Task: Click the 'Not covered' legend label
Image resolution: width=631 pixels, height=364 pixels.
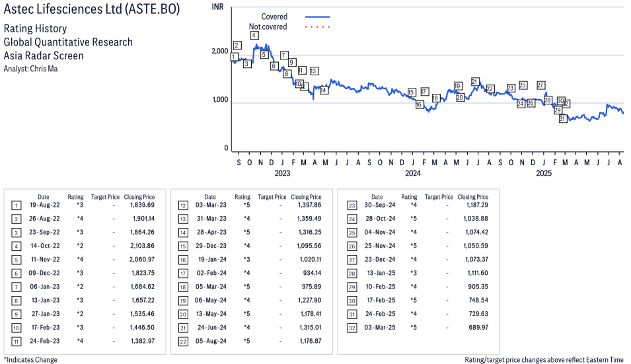Action: 268,27
